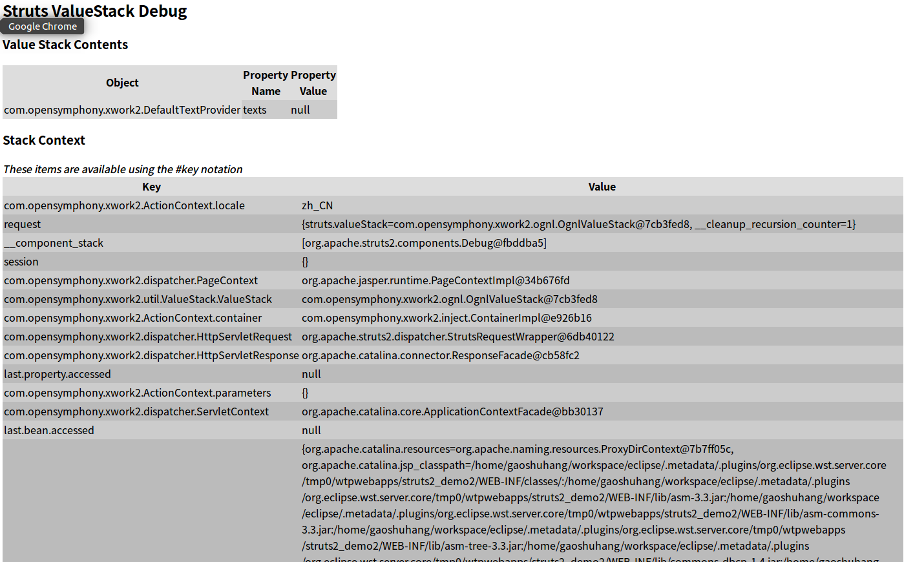Click the "Key" column header
This screenshot has height=562, width=924.
151,187
